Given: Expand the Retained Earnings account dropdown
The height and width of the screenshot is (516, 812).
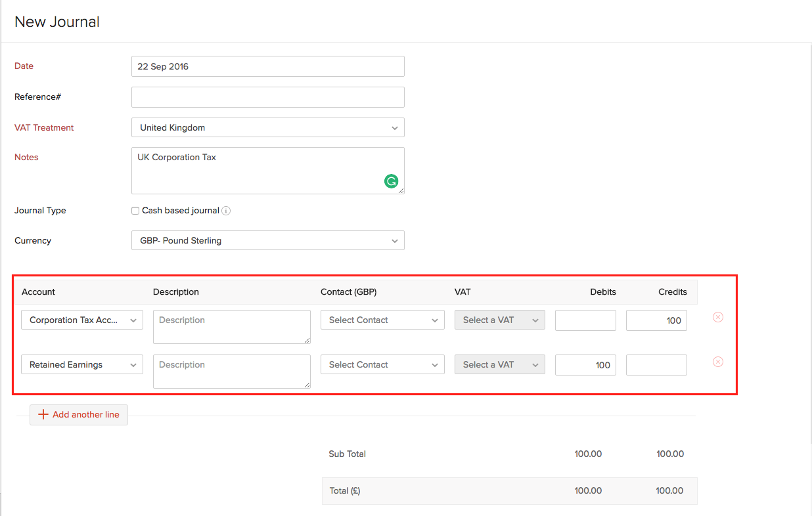Looking at the screenshot, I should click(x=82, y=365).
